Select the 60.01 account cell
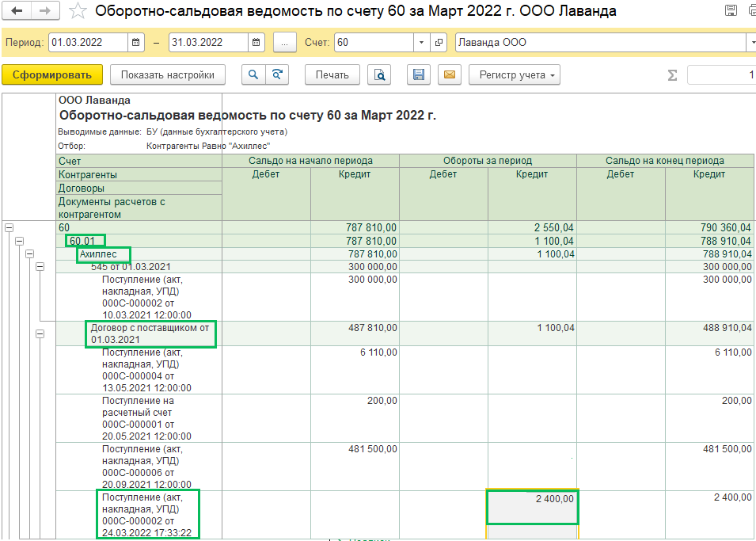 (x=139, y=241)
